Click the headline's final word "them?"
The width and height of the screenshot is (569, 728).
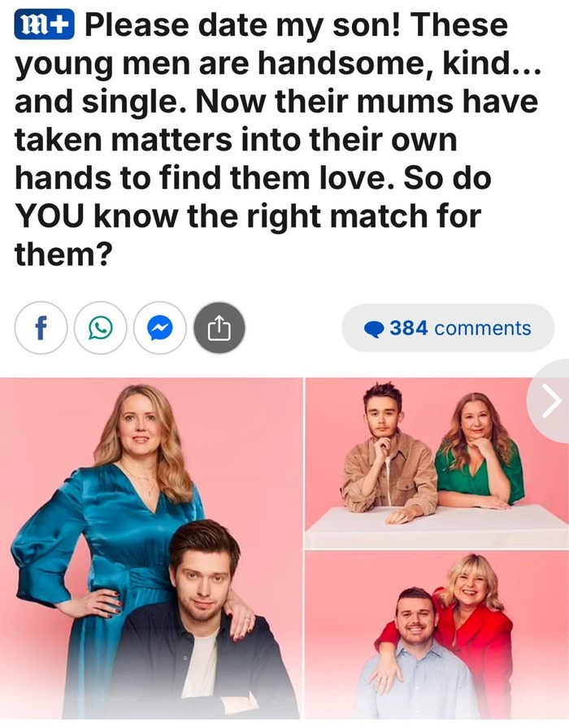[63, 254]
